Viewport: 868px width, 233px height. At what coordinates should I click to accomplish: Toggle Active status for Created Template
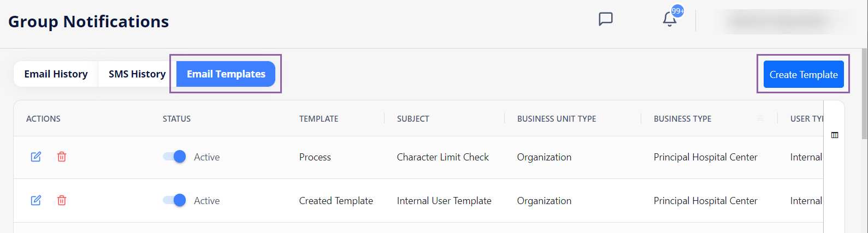click(174, 200)
